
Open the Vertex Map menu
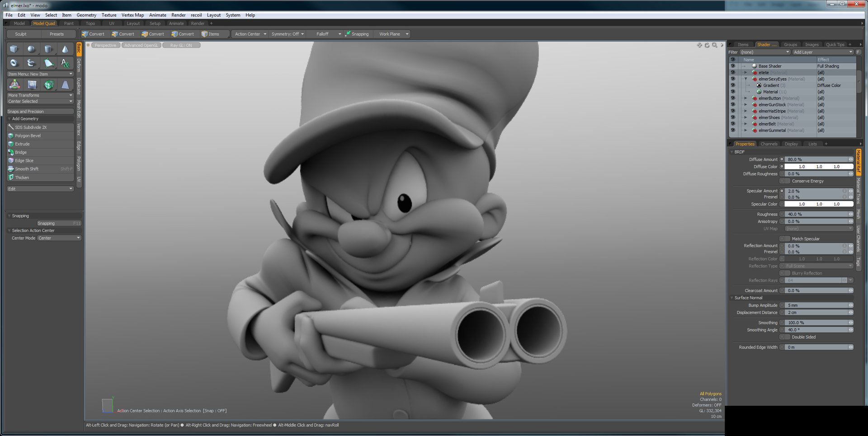tap(132, 15)
